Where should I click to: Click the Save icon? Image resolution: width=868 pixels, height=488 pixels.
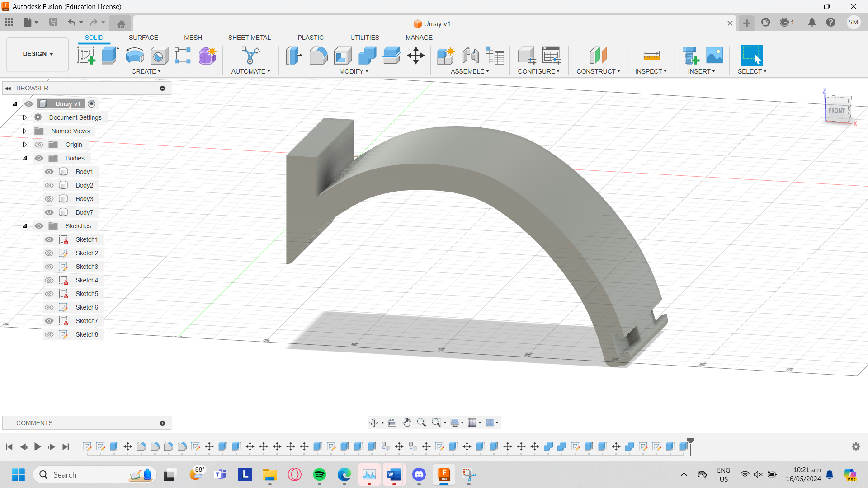click(53, 22)
